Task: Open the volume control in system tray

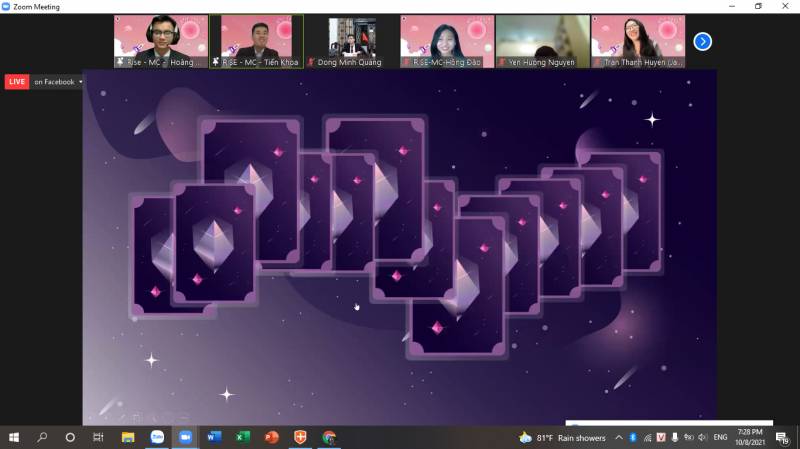Action: point(702,437)
